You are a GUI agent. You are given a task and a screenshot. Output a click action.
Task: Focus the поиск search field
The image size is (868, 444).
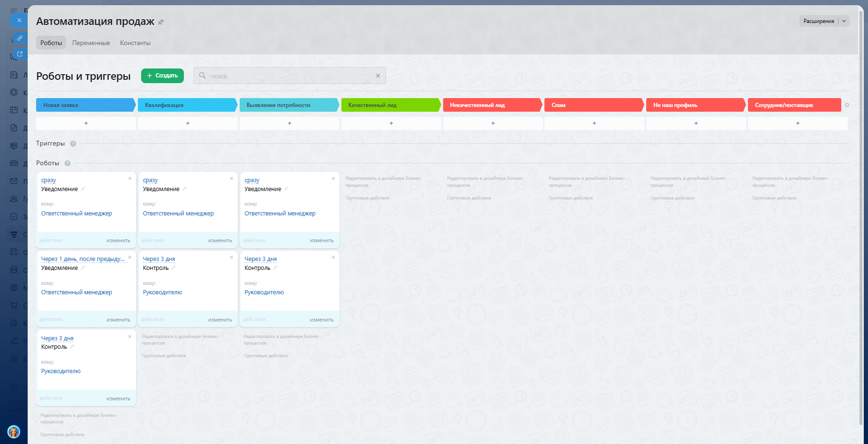pos(289,76)
